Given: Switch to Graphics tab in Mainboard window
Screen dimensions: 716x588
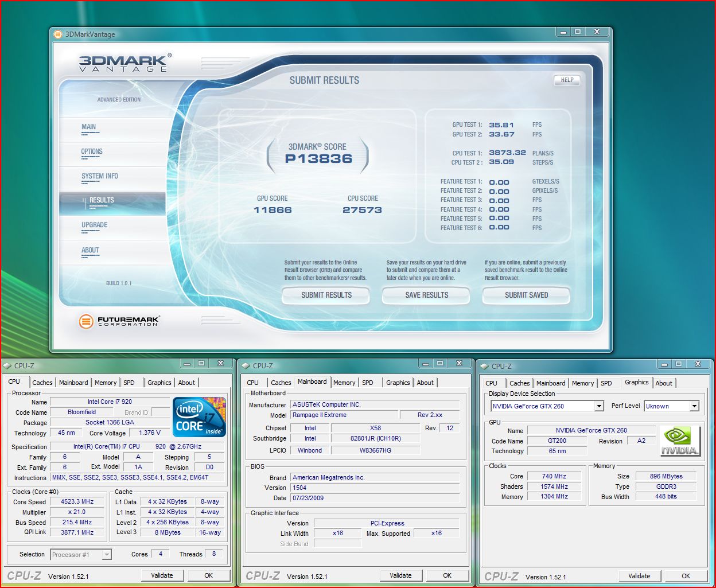Looking at the screenshot, I should pyautogui.click(x=398, y=383).
